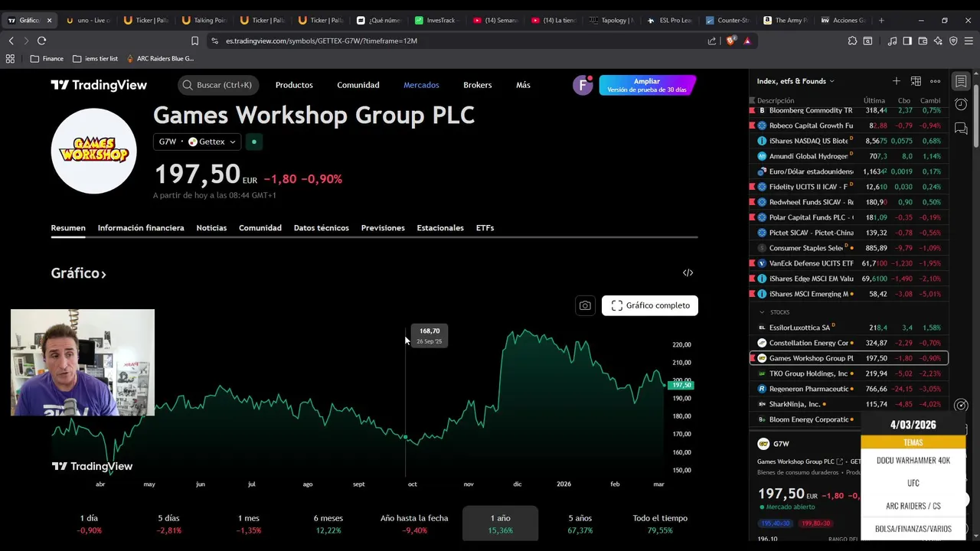
Task: Toggle the browser sidebar panel icon
Action: click(x=907, y=41)
